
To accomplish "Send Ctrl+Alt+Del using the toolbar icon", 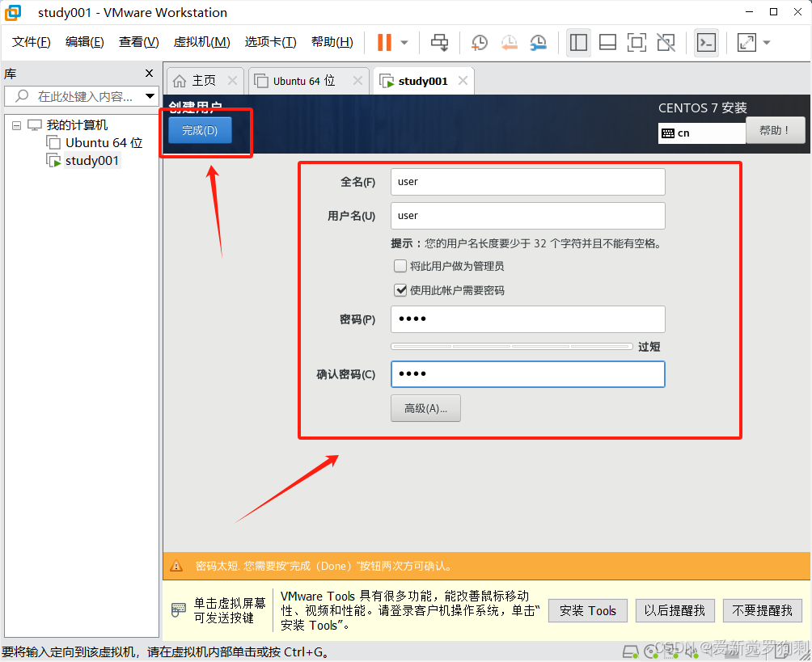I will (440, 43).
